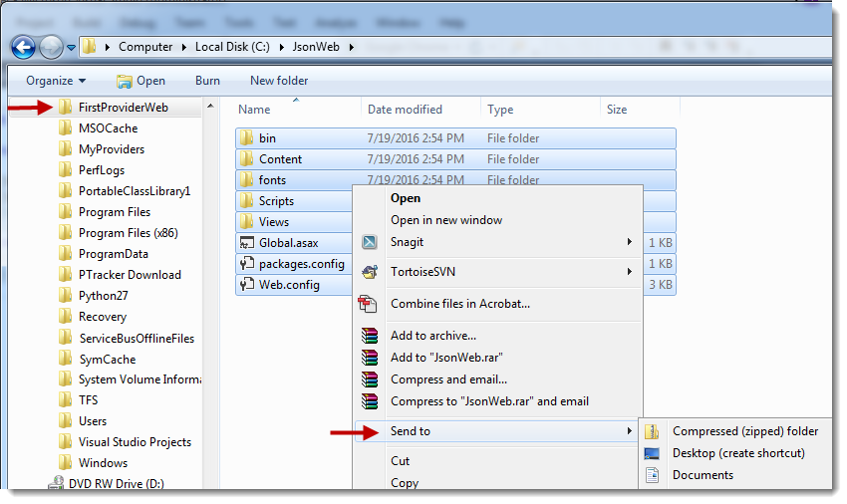847x504 pixels.
Task: Select TFS folder in tree
Action: pos(88,400)
